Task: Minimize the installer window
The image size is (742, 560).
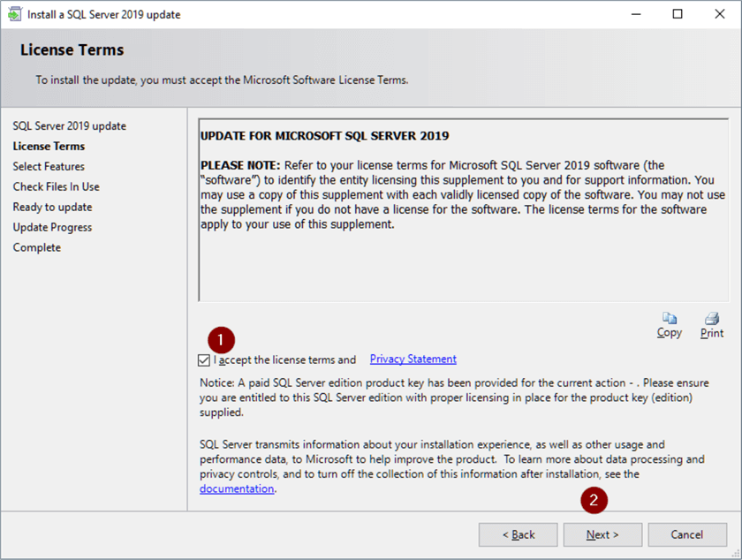Action: (638, 14)
